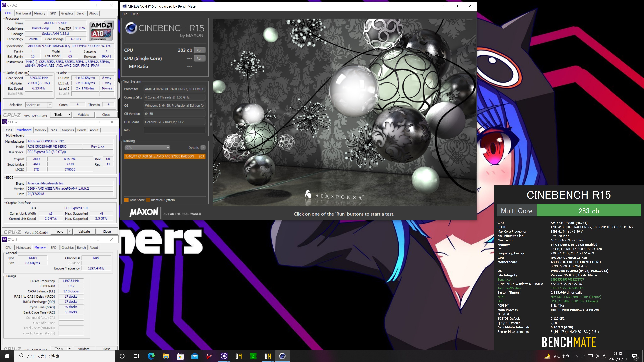The width and height of the screenshot is (644, 362).
Task: Click the AMD A10 processor logo
Action: [101, 31]
